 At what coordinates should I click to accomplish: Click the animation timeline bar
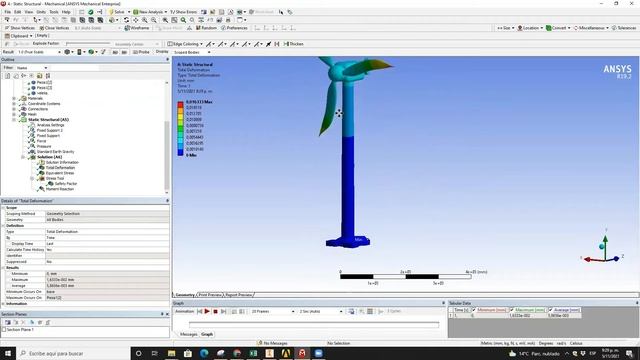[x=314, y=325]
